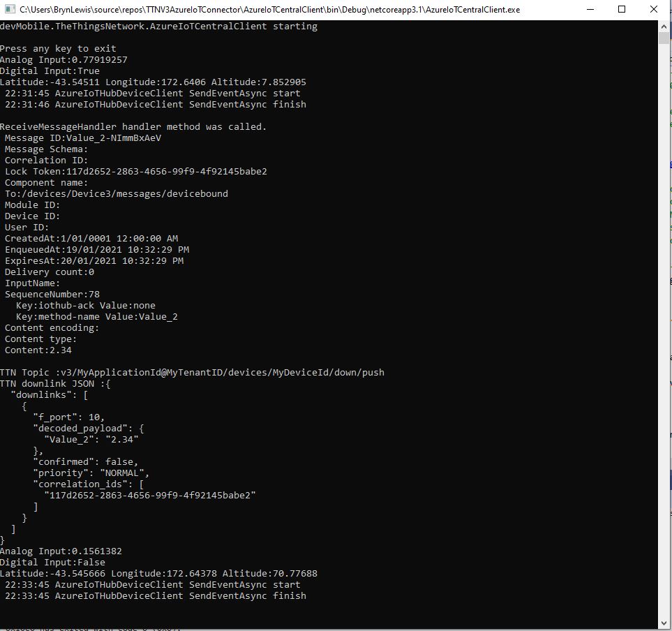The width and height of the screenshot is (672, 631).
Task: Maximize the AzureIoTCentralClient console window
Action: pyautogui.click(x=621, y=10)
